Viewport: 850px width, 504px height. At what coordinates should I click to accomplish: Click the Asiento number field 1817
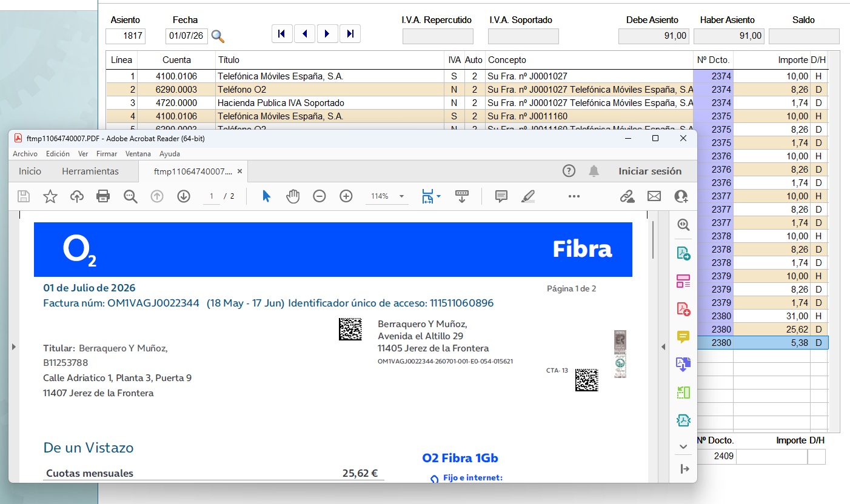point(125,36)
